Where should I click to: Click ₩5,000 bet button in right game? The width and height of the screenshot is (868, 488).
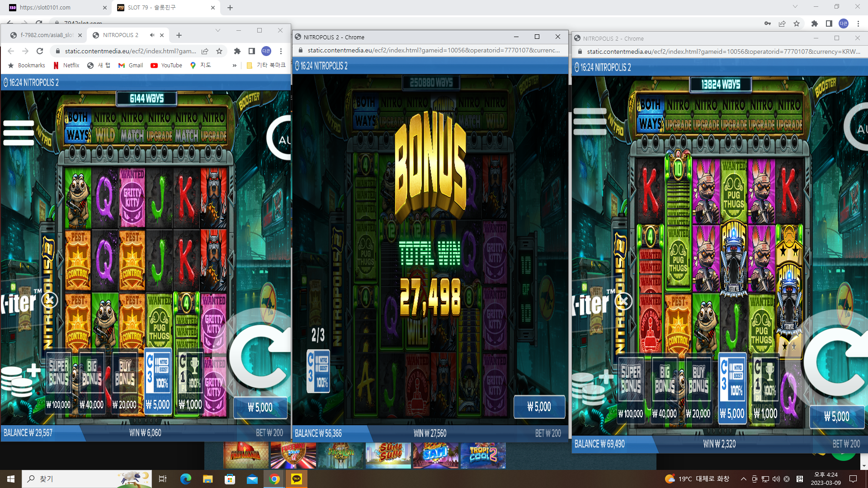(x=837, y=416)
